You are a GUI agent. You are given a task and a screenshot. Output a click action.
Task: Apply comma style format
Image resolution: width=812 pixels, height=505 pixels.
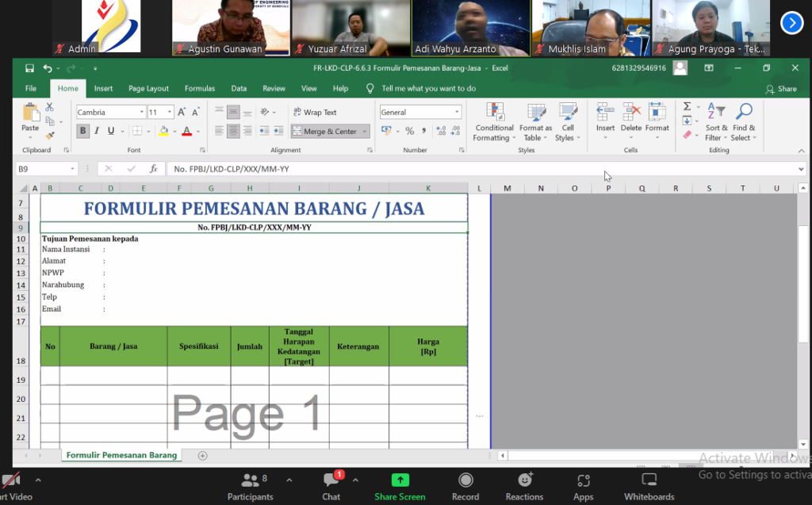click(423, 131)
